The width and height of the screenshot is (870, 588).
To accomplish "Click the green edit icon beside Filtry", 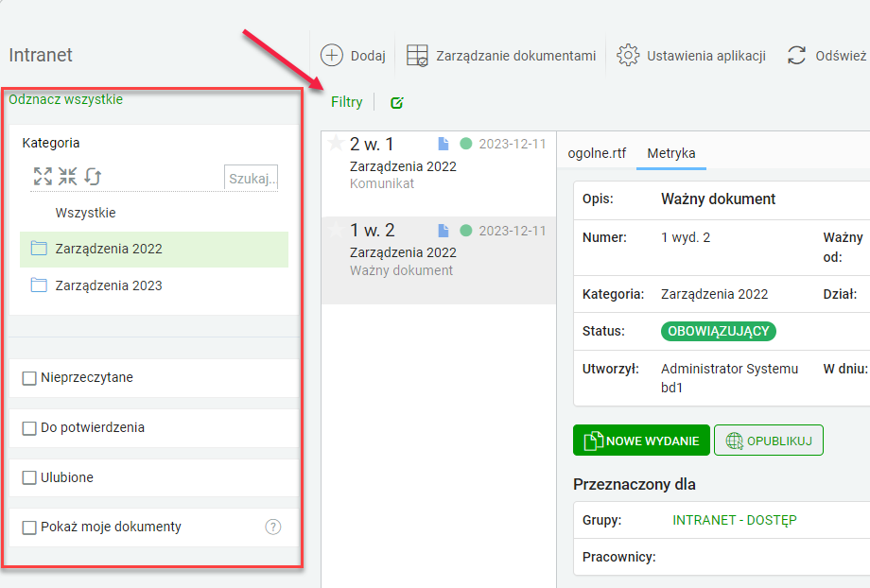I will click(x=397, y=103).
